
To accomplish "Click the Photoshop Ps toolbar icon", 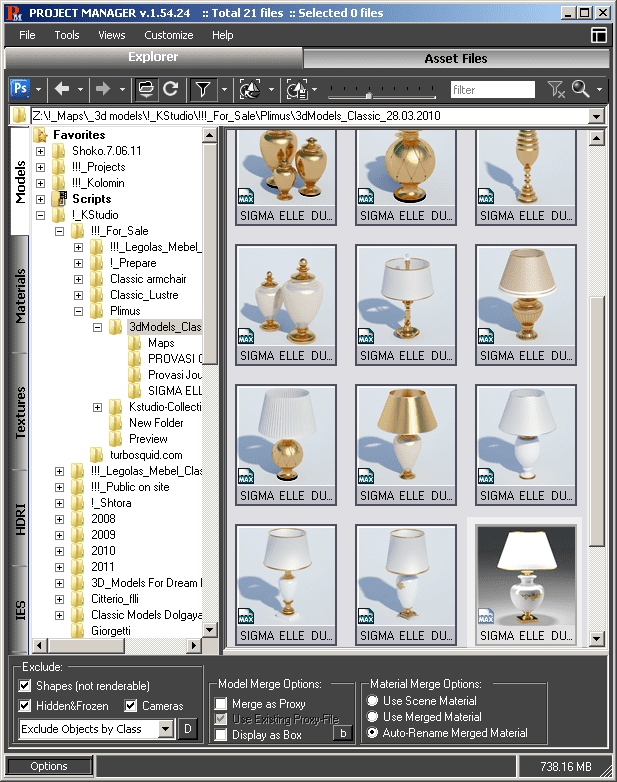I will (x=20, y=89).
